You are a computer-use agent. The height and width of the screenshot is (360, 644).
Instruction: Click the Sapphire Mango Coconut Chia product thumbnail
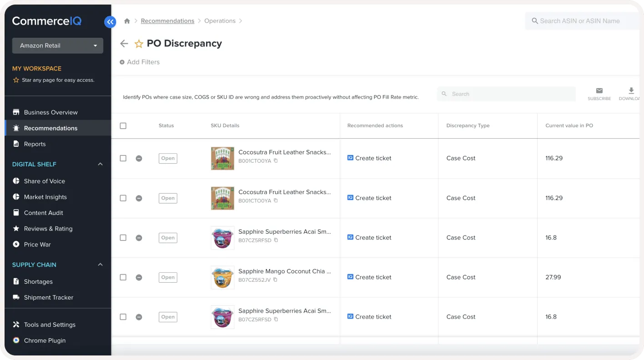[222, 277]
